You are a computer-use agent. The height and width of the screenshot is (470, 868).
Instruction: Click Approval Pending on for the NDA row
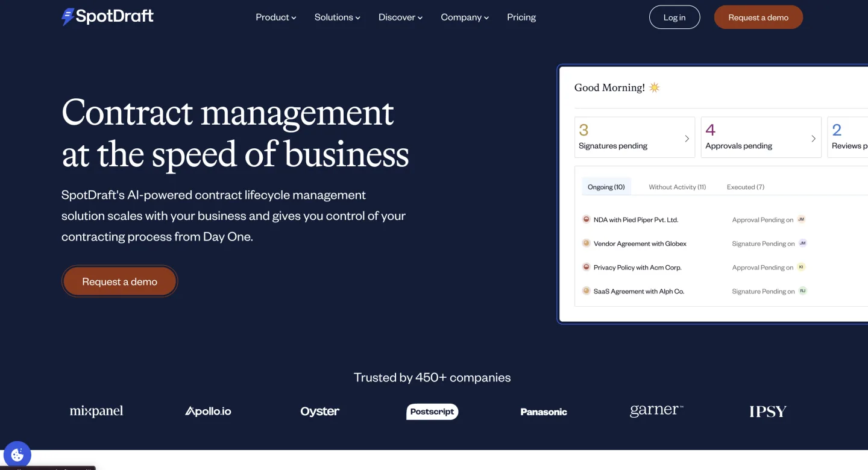(x=763, y=220)
